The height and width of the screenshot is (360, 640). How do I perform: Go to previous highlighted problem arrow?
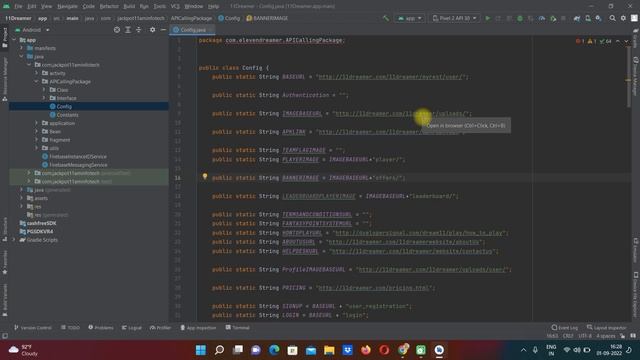(x=618, y=41)
